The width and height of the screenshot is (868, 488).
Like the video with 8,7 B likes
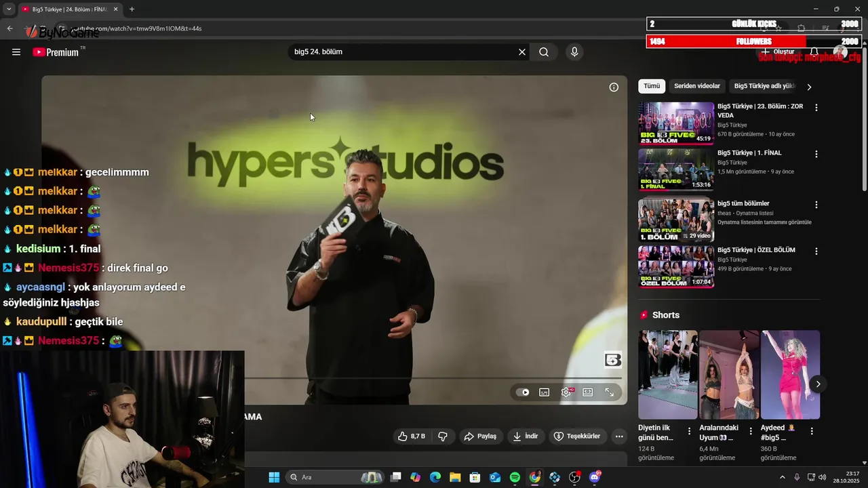coord(412,436)
